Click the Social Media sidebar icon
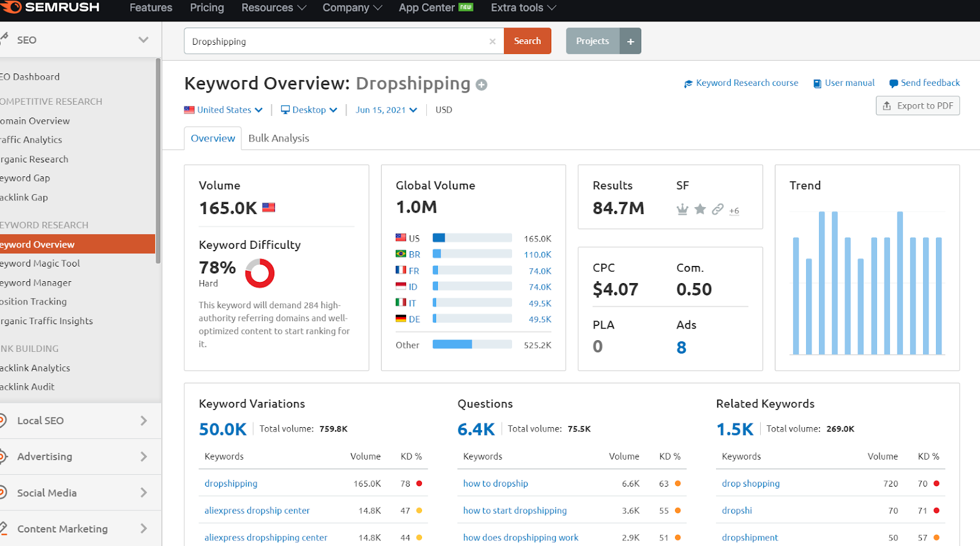The height and width of the screenshot is (546, 980). tap(2, 493)
